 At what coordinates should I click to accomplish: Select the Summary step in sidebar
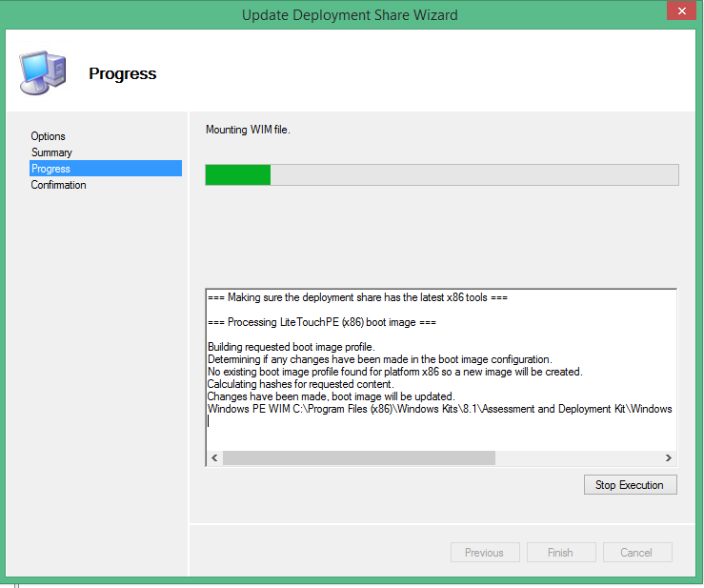51,152
